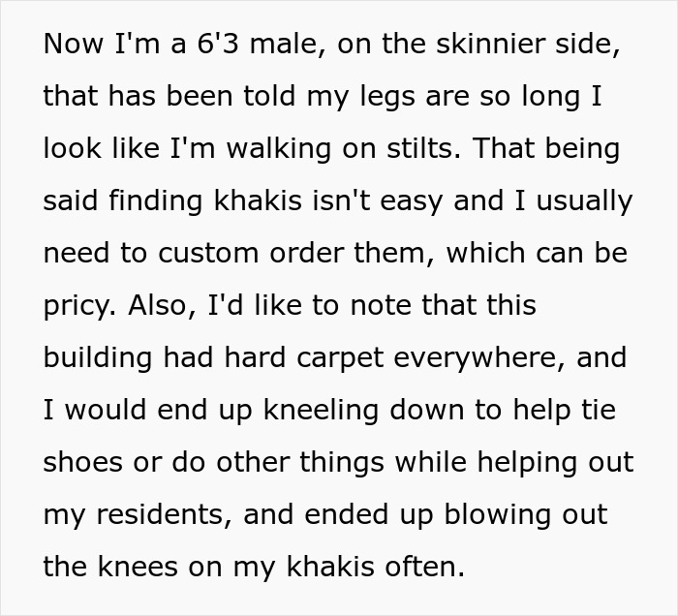The height and width of the screenshot is (616, 678).
Task: Click the word "usually" in the text
Action: (582, 201)
